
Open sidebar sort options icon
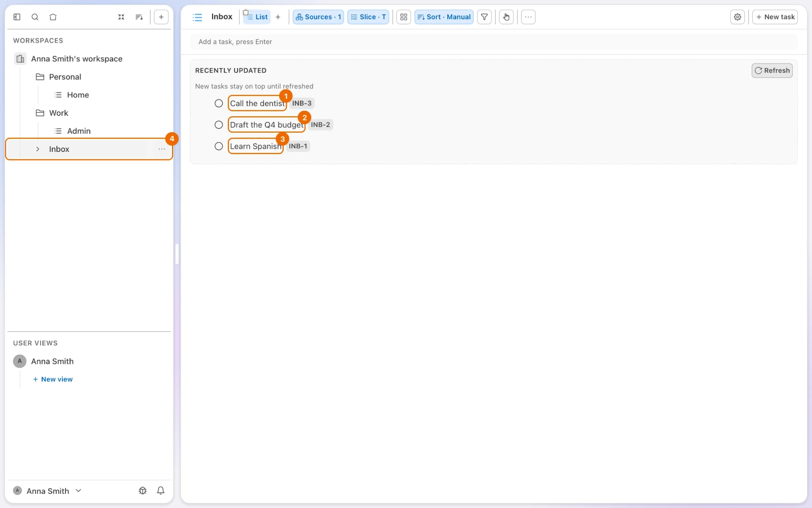139,17
